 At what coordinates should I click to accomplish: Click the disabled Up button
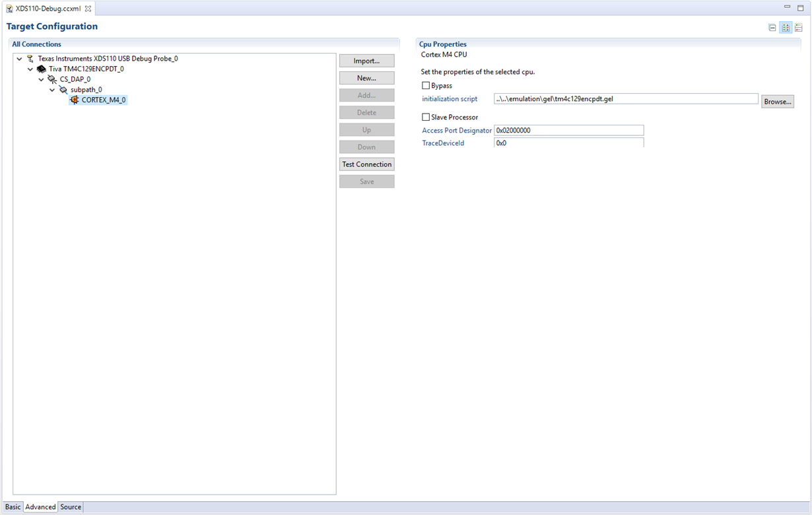pos(366,129)
